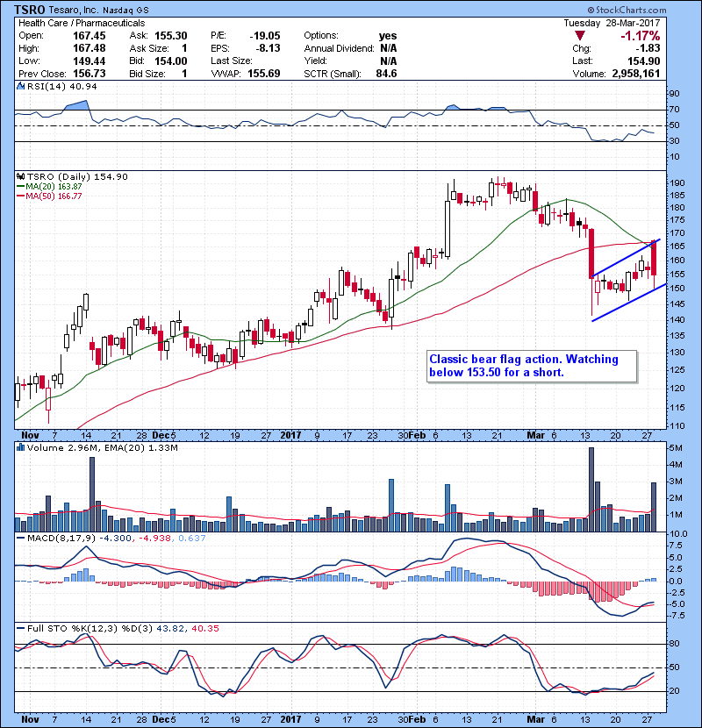Select the Low value 149.44
Image resolution: width=702 pixels, height=728 pixels.
pyautogui.click(x=90, y=61)
